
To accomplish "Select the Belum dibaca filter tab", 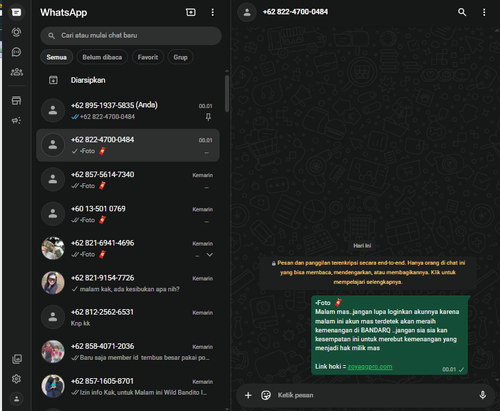I will click(x=102, y=57).
